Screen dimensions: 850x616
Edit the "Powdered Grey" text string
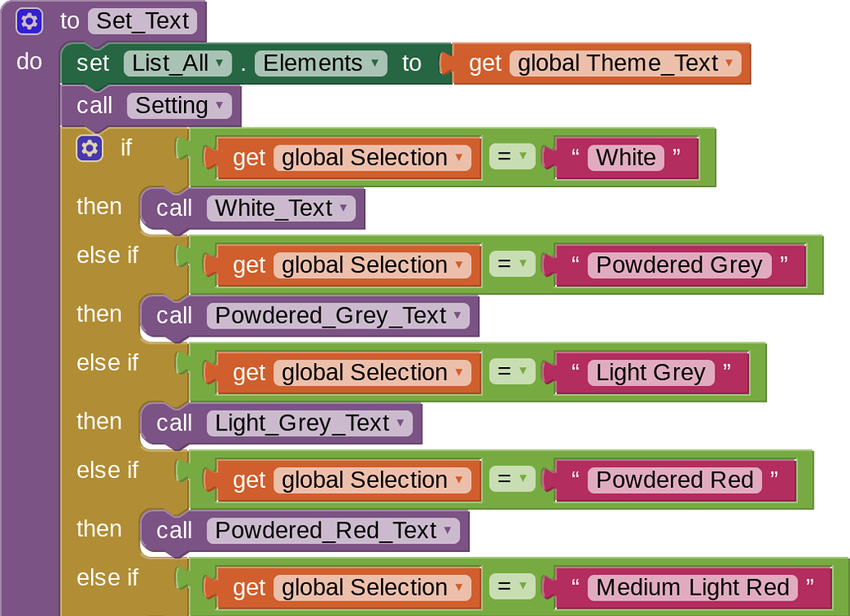(679, 265)
